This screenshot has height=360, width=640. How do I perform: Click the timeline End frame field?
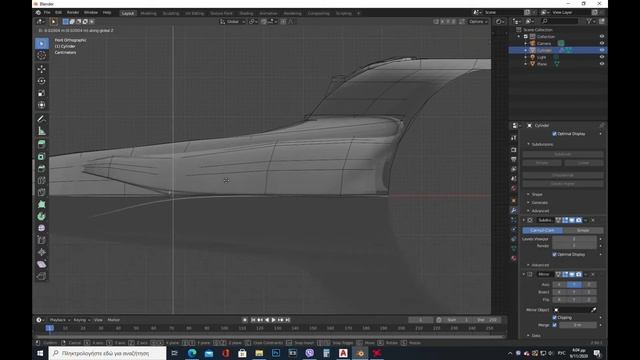(487, 320)
